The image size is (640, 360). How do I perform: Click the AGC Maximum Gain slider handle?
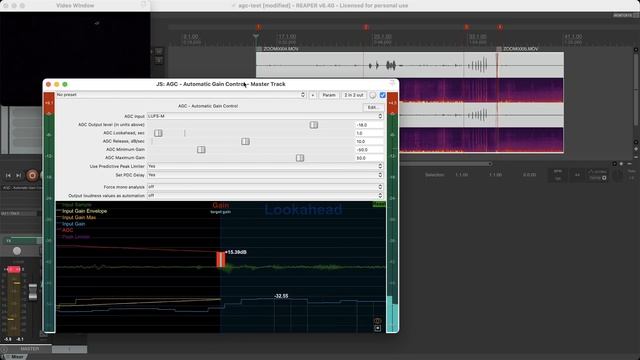(x=300, y=158)
